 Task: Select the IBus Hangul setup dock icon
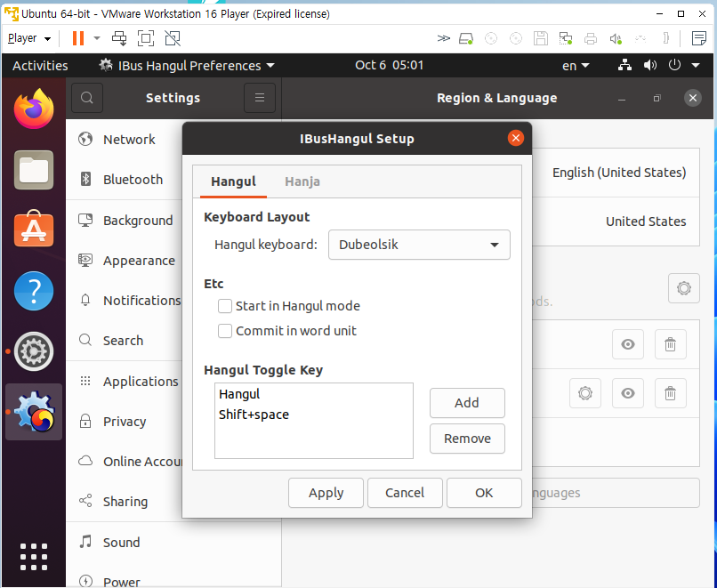pyautogui.click(x=35, y=412)
